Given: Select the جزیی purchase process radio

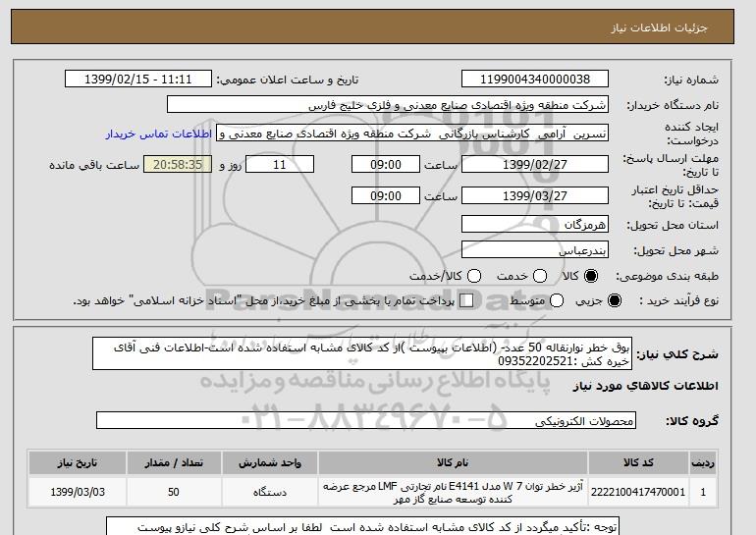Looking at the screenshot, I should (x=615, y=300).
